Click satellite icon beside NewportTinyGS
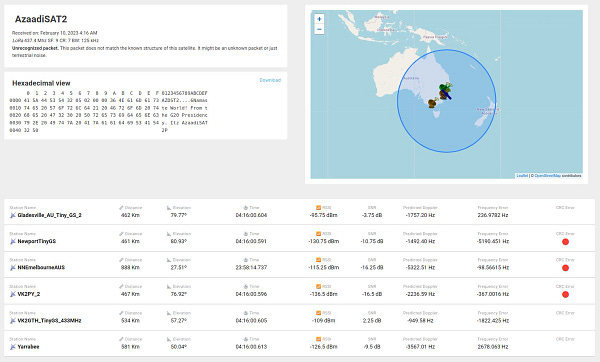The width and height of the screenshot is (600, 362). point(13,241)
